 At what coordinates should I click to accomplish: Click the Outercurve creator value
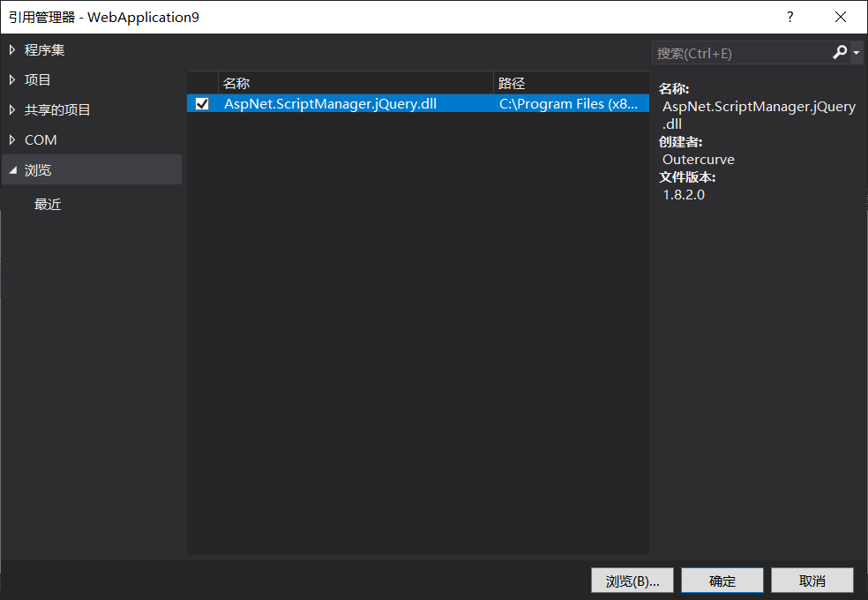click(698, 160)
